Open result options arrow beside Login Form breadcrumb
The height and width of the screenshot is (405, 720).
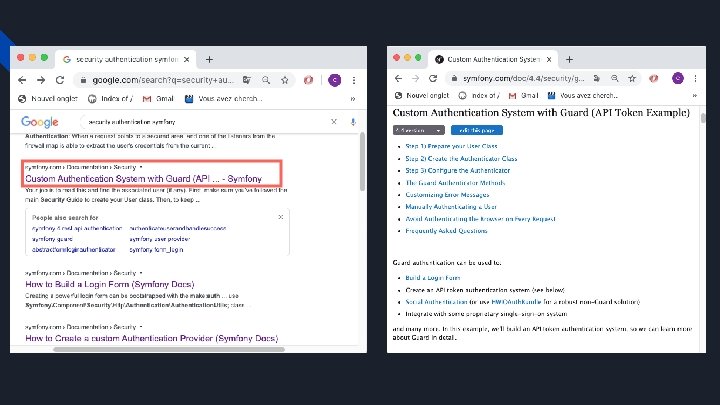tap(141, 273)
